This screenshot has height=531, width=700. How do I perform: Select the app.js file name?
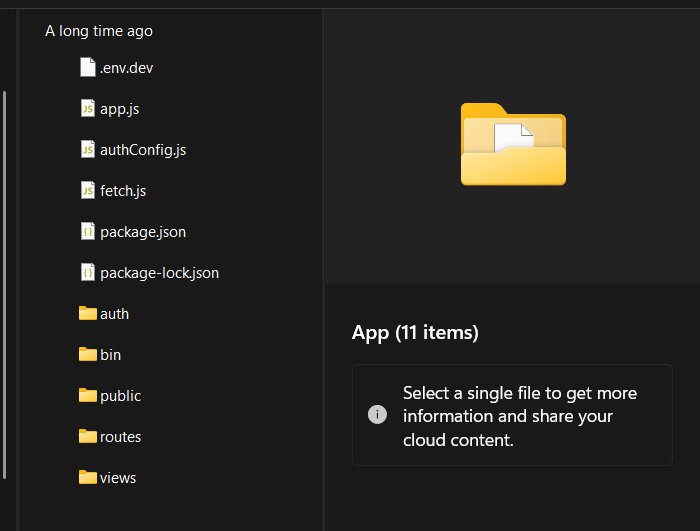[119, 109]
